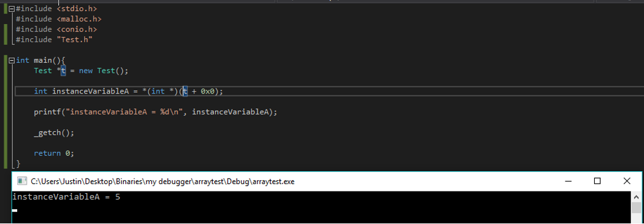Close the arraytest.exe console window
This screenshot has width=644, height=224.
click(627, 182)
